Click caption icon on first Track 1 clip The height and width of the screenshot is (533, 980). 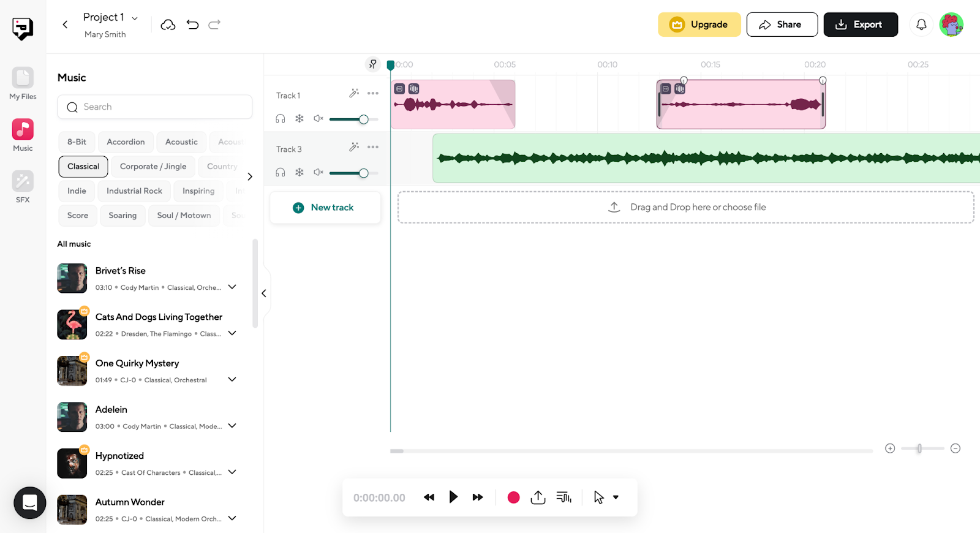pos(399,89)
